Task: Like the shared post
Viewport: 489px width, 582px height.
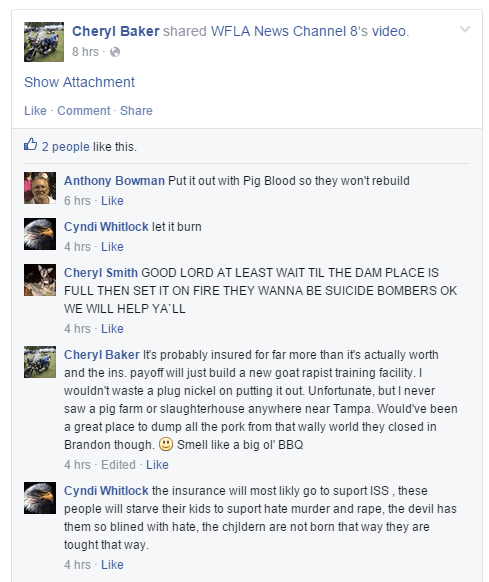Action: tap(35, 111)
